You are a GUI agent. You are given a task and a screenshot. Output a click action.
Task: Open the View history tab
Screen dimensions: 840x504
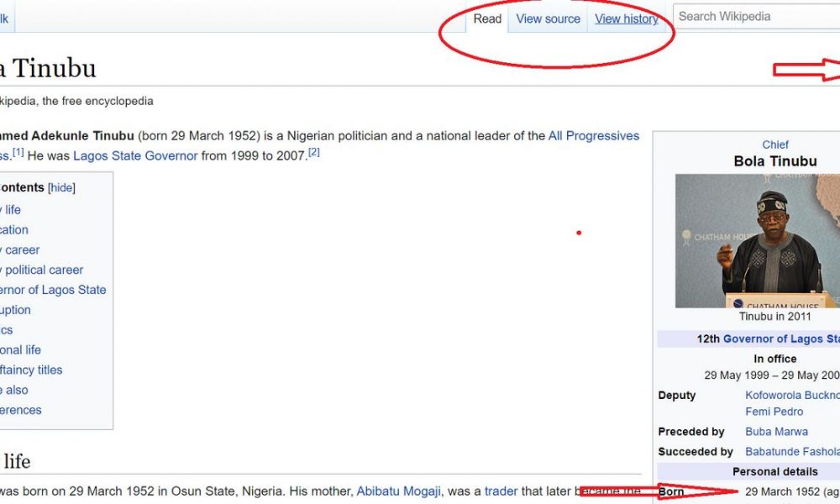point(626,18)
